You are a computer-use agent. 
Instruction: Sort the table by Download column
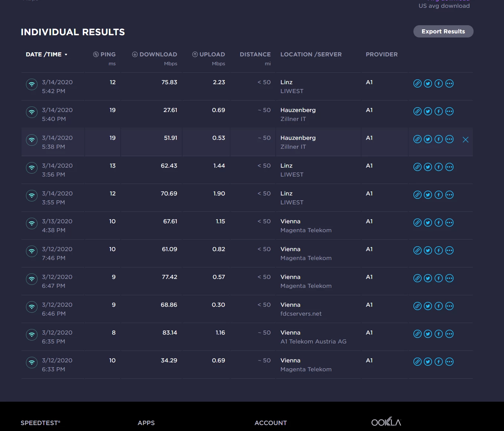point(155,55)
